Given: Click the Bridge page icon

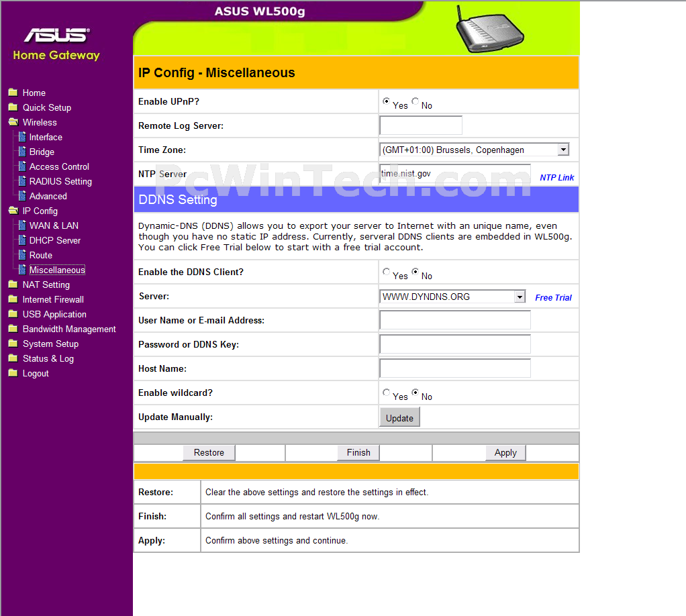Looking at the screenshot, I should [22, 152].
